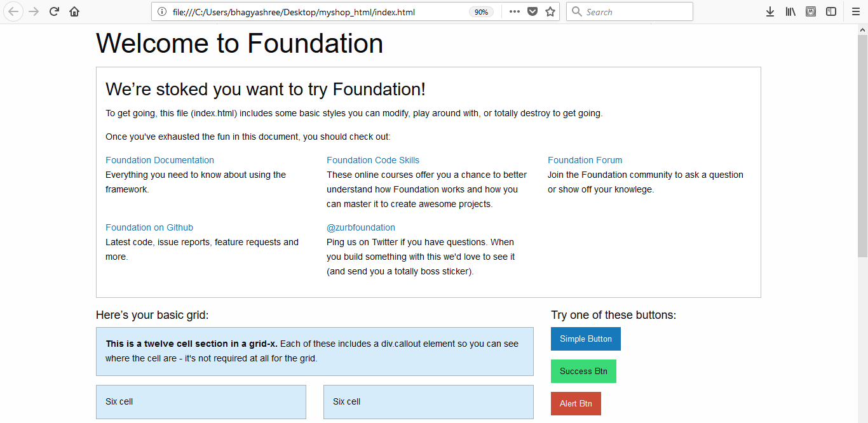This screenshot has height=423, width=868.
Task: Save this page to Pocket
Action: (532, 11)
